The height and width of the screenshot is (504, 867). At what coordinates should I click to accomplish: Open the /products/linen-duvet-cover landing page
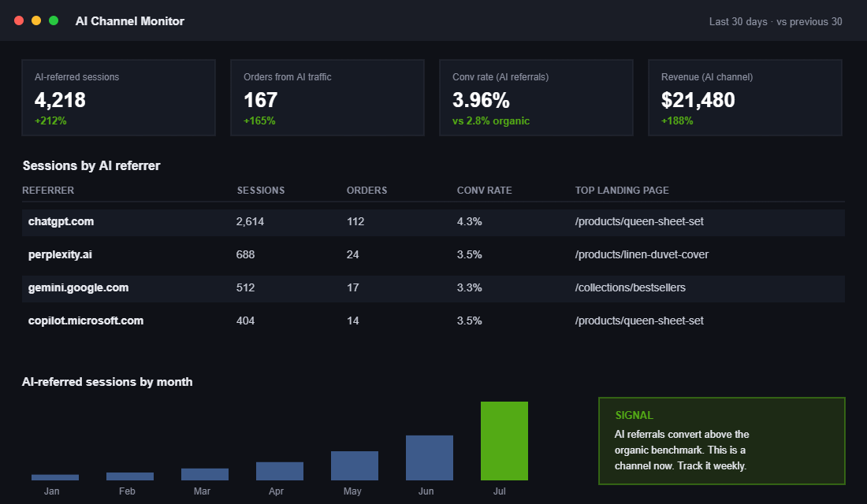[x=642, y=255]
